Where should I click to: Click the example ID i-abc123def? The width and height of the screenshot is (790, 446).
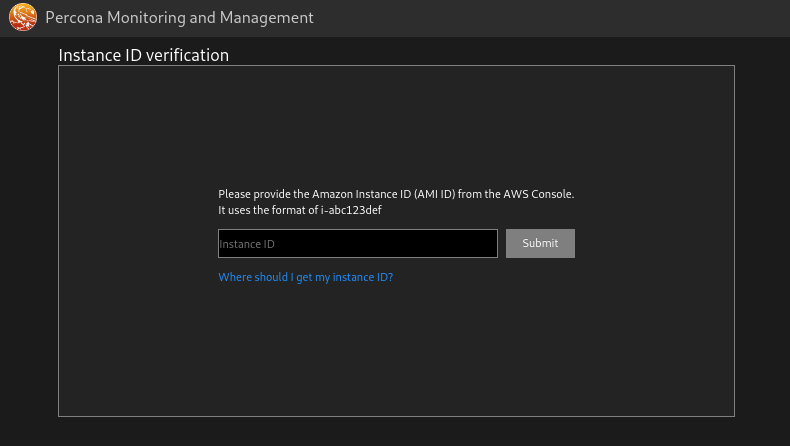351,210
